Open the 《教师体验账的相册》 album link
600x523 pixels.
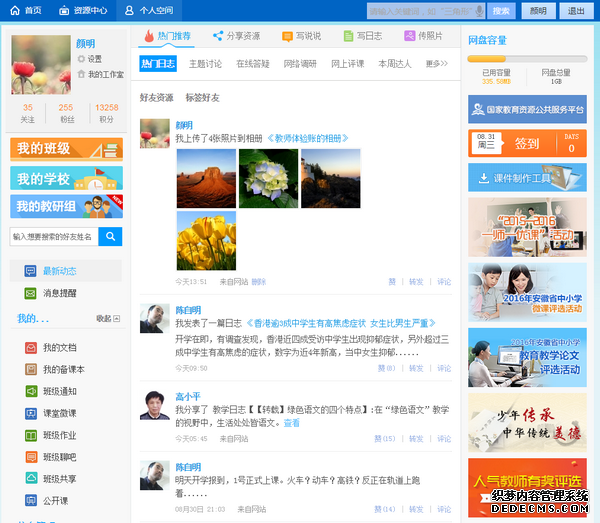click(307, 138)
